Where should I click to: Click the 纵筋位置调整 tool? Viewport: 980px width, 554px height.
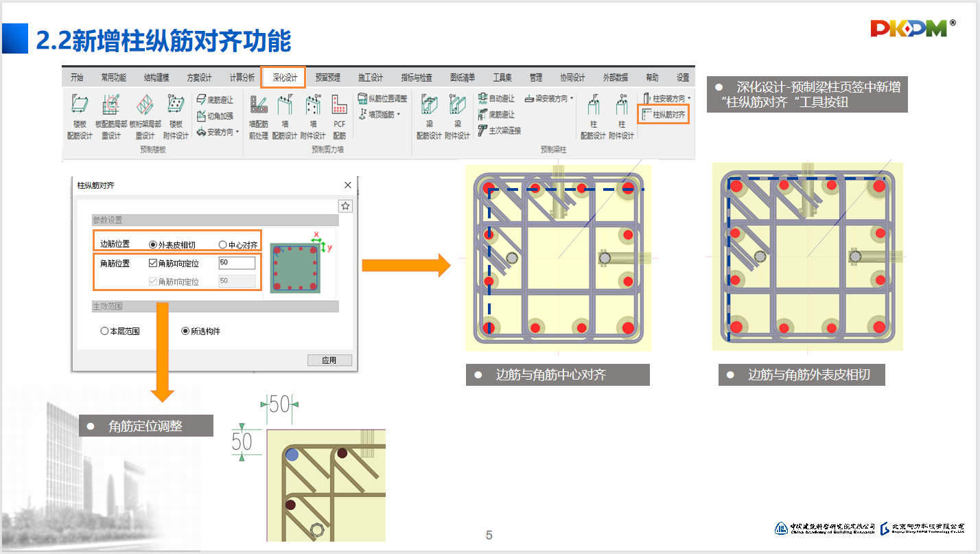[x=383, y=99]
